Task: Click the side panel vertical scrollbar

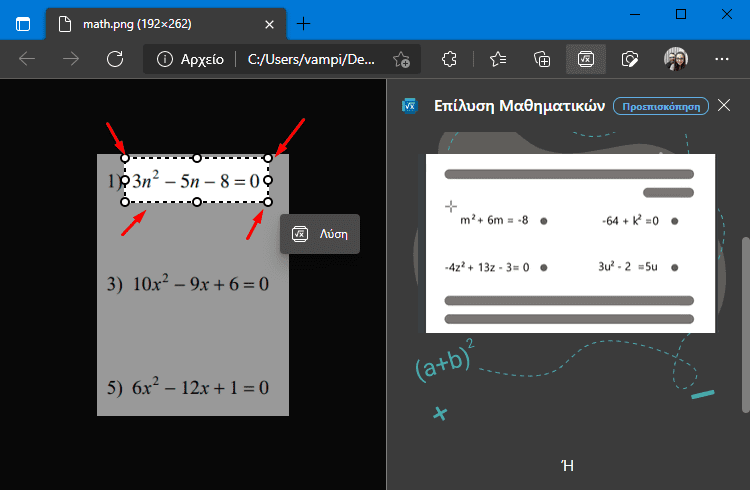Action: (x=745, y=324)
